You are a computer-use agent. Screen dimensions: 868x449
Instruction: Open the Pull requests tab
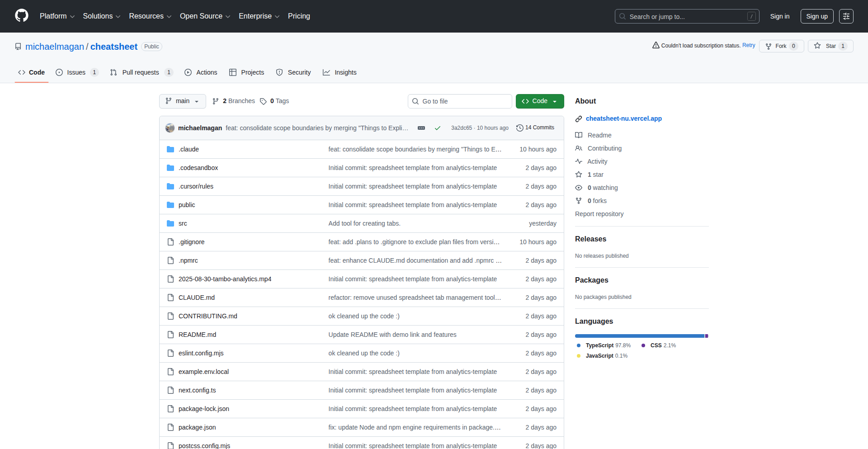coord(141,72)
